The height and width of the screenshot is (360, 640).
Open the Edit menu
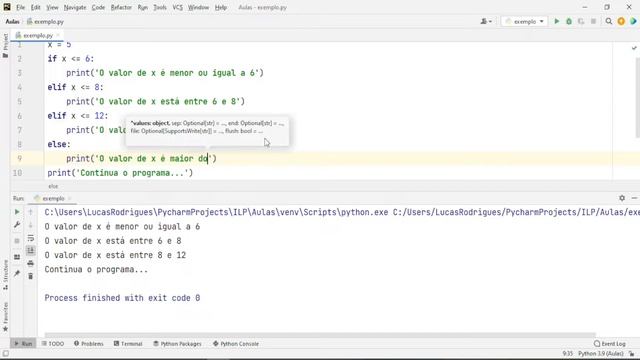(36, 7)
